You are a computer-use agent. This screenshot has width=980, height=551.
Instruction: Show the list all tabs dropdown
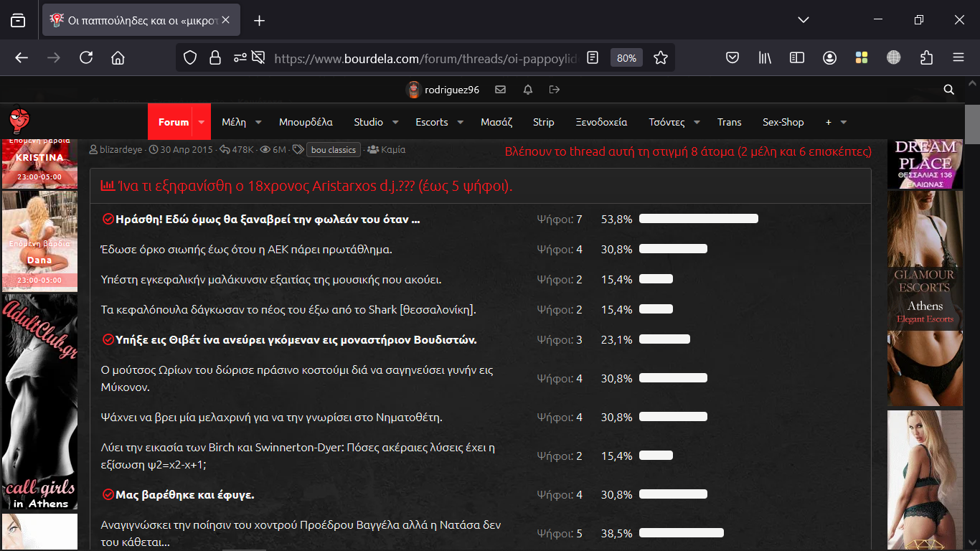click(x=804, y=20)
